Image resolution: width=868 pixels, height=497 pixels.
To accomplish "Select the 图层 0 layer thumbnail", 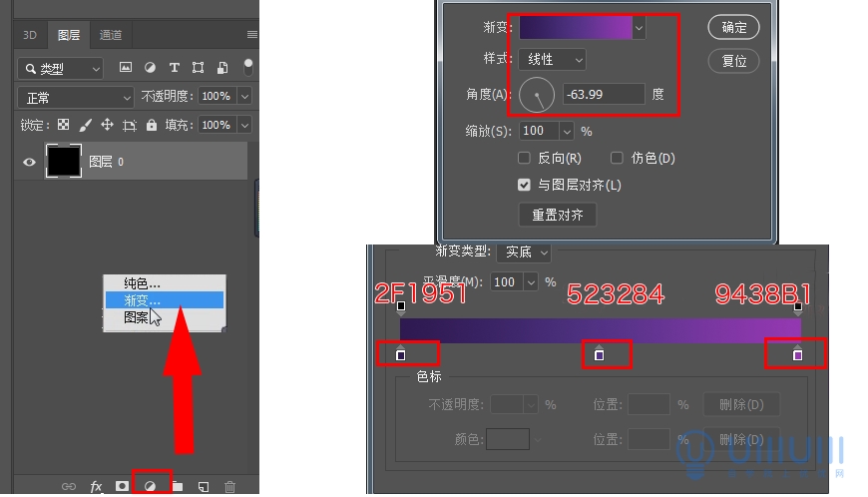I will pos(63,161).
